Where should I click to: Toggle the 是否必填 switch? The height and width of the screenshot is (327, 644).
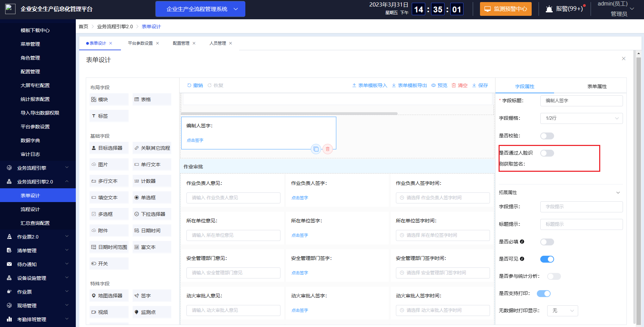click(x=547, y=242)
